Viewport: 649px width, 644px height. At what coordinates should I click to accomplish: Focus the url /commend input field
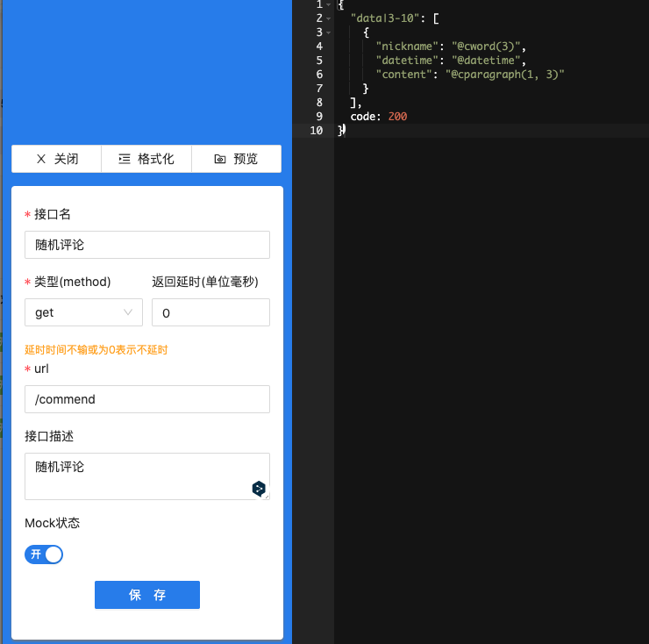click(147, 399)
